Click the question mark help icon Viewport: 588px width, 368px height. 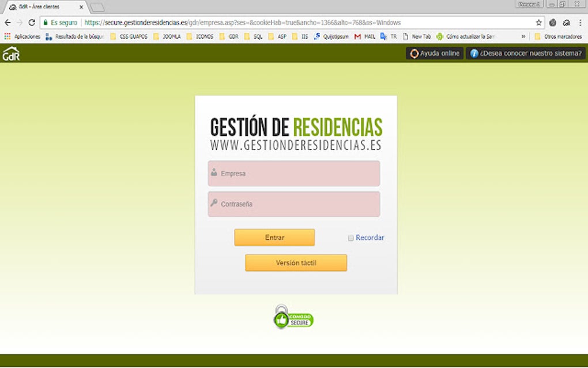coord(474,52)
